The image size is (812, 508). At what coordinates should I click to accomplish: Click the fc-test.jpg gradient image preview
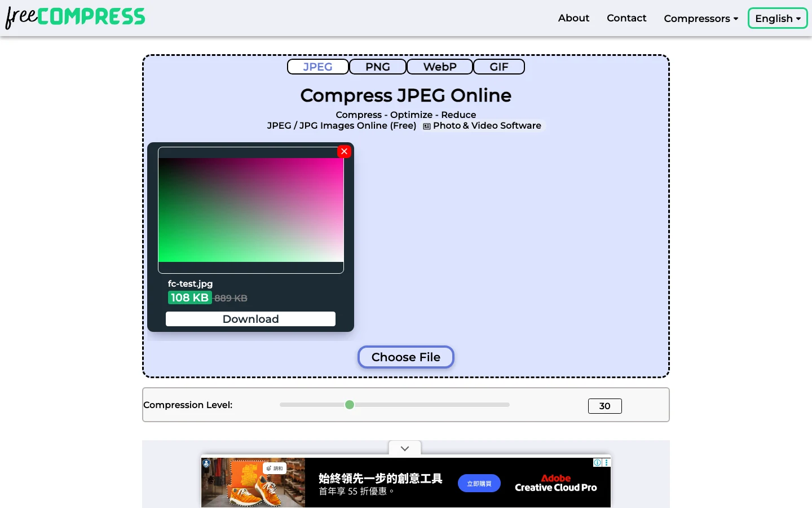[x=251, y=210]
